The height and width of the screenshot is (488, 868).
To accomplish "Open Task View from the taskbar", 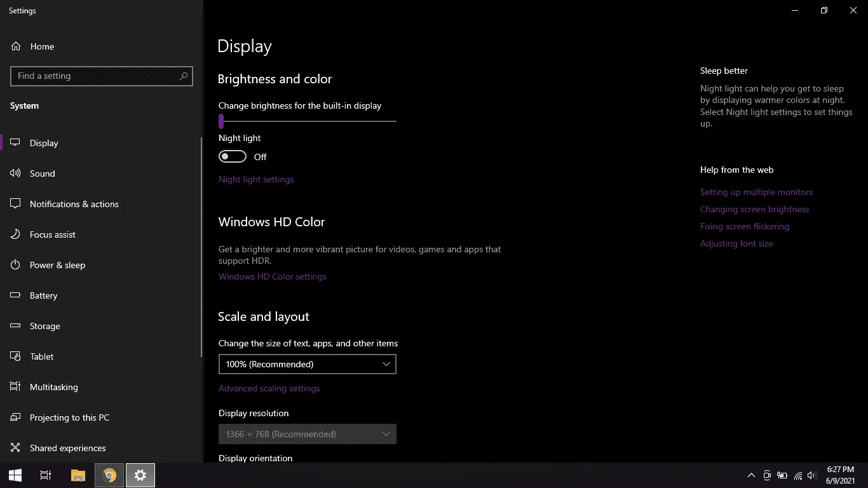I will [x=46, y=475].
